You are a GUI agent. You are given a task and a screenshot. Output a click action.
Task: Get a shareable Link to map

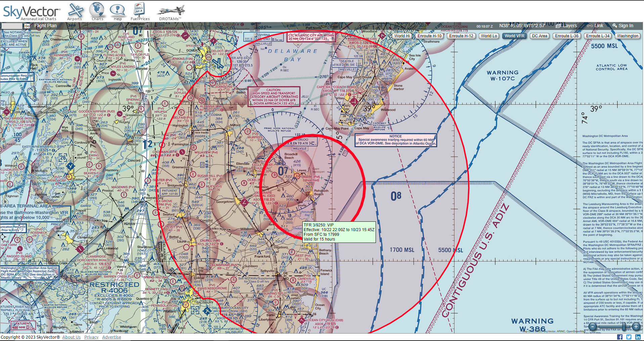click(595, 26)
